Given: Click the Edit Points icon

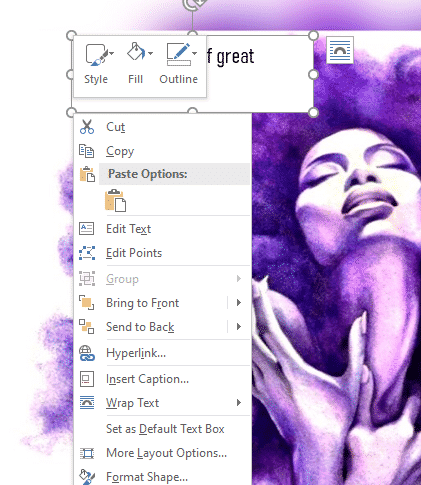Looking at the screenshot, I should coord(87,253).
